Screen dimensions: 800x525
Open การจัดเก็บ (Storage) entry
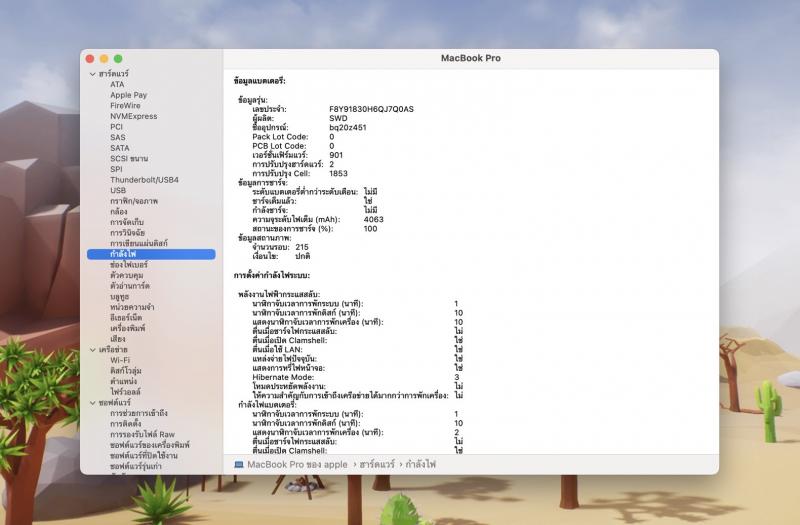pyautogui.click(x=127, y=222)
